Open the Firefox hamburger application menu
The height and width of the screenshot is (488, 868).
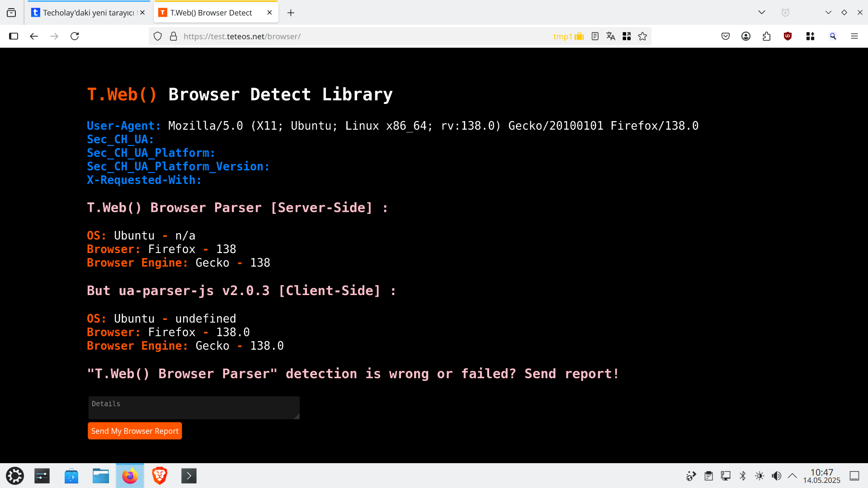(854, 36)
